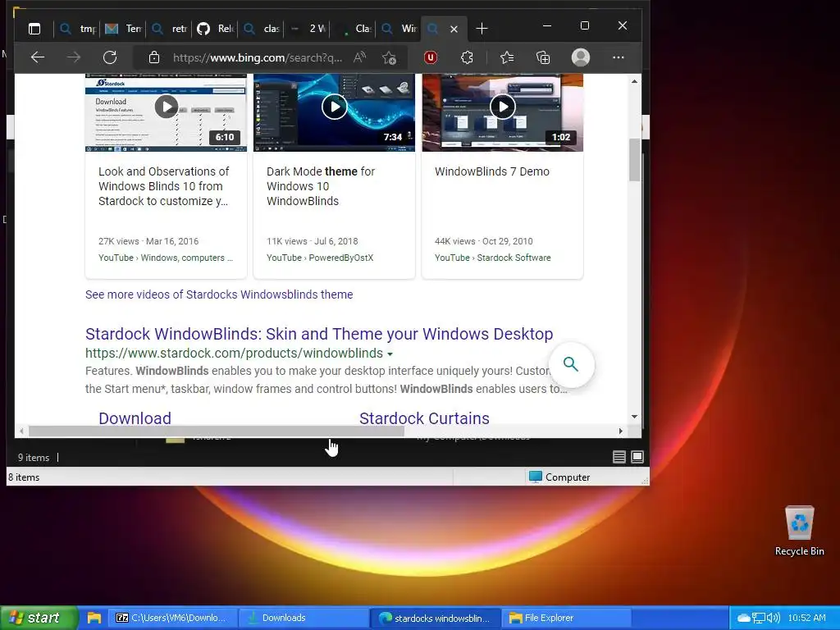Switch to the 'retr' search tab

169,29
